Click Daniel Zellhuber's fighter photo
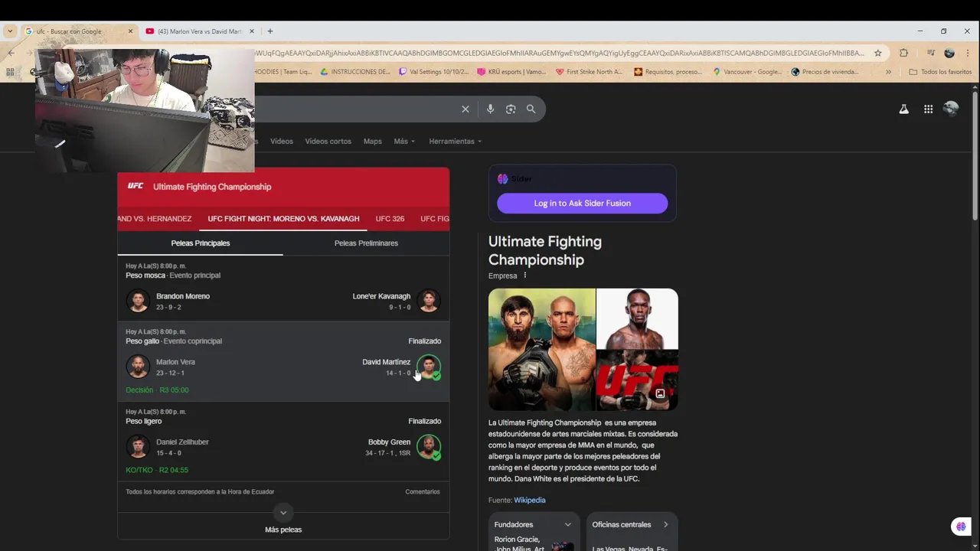 click(138, 446)
